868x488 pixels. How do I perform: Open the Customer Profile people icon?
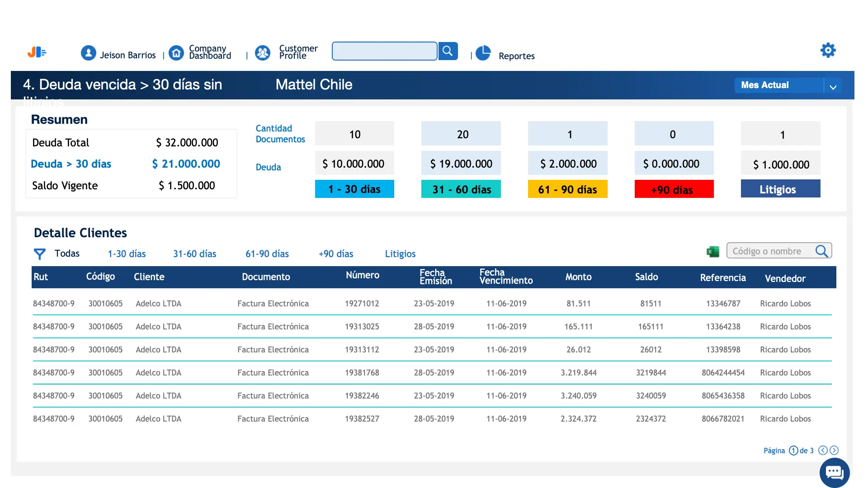(263, 53)
